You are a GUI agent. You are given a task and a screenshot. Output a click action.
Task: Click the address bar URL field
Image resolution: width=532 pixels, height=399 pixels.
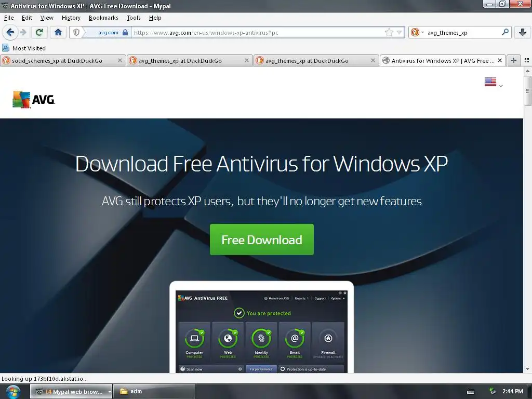coord(258,33)
